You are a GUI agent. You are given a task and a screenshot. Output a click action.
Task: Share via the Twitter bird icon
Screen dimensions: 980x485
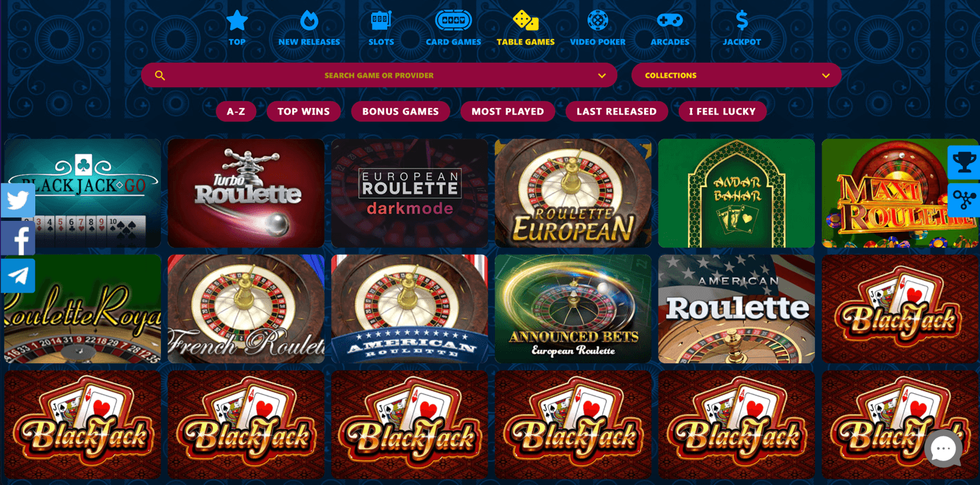(18, 200)
